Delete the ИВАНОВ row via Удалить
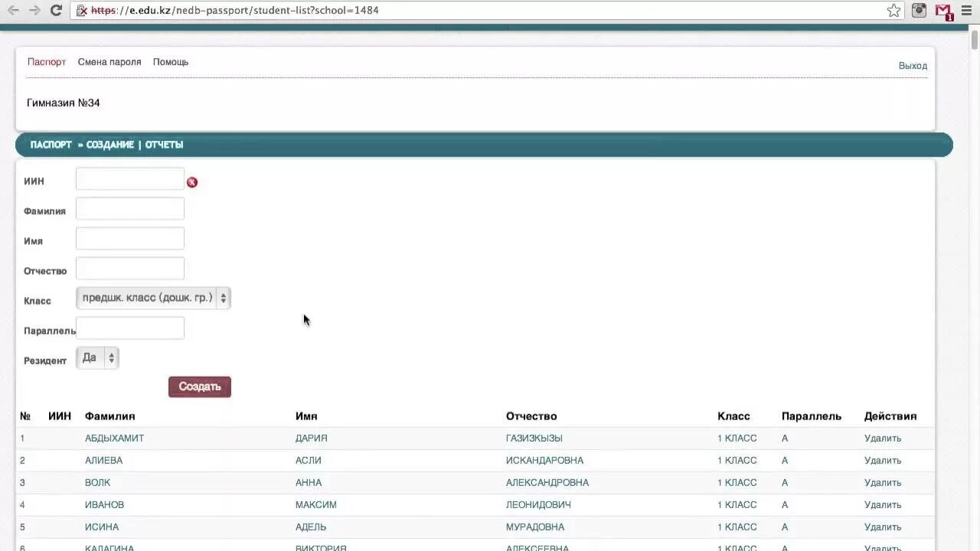This screenshot has height=551, width=980. coord(883,505)
